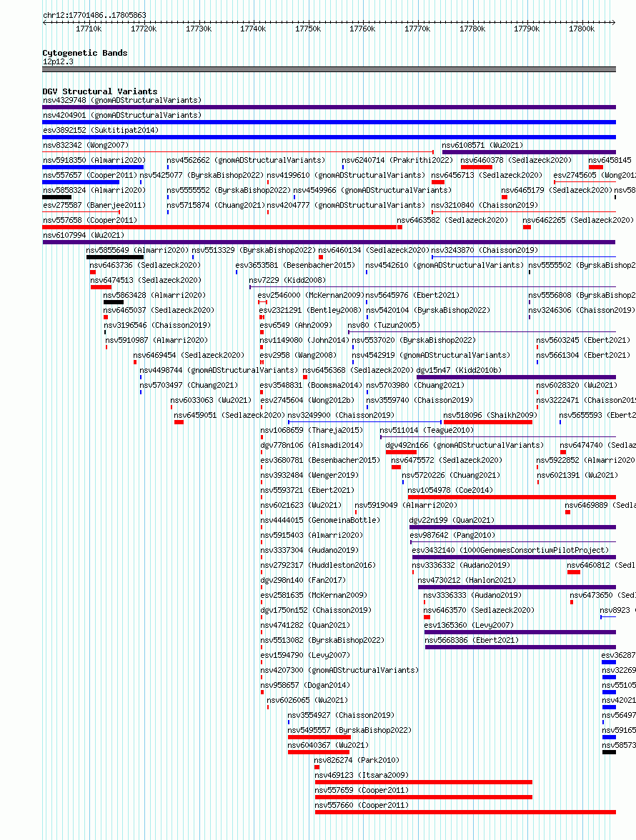Click nsv518096 Shaikh2009 label

(490, 415)
